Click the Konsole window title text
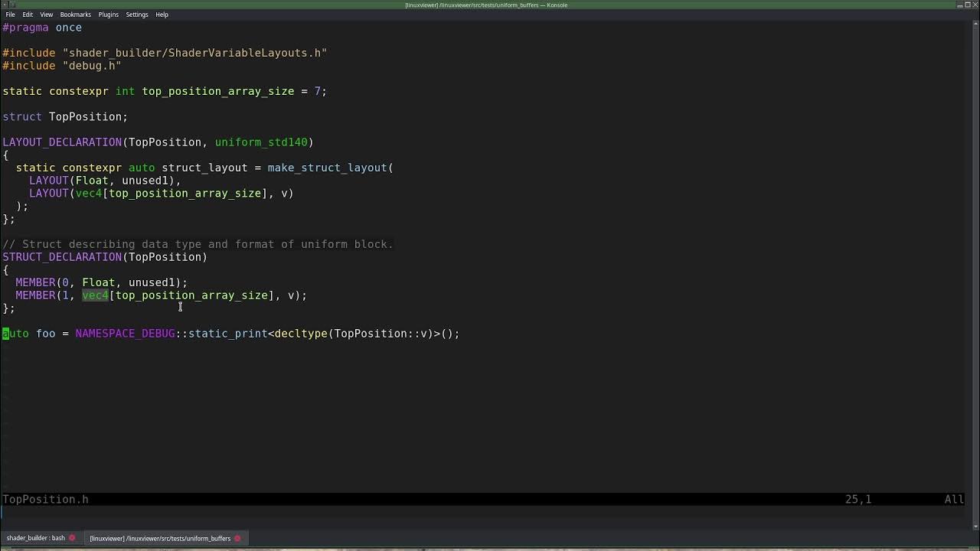Viewport: 980px width, 551px height. pos(486,5)
